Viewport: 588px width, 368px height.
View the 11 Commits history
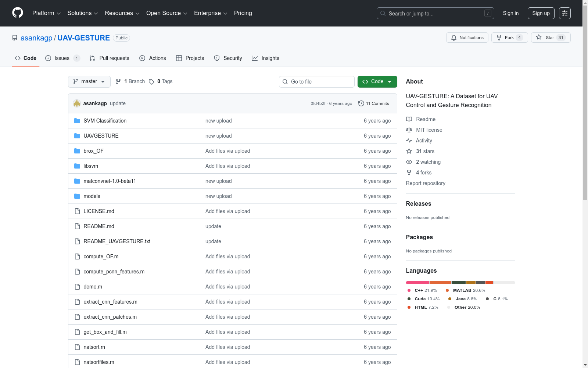[x=374, y=103]
